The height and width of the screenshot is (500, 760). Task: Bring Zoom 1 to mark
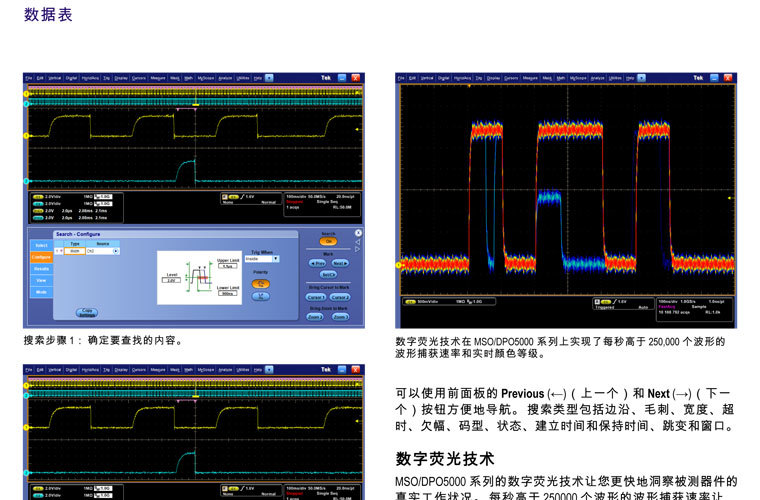315,317
